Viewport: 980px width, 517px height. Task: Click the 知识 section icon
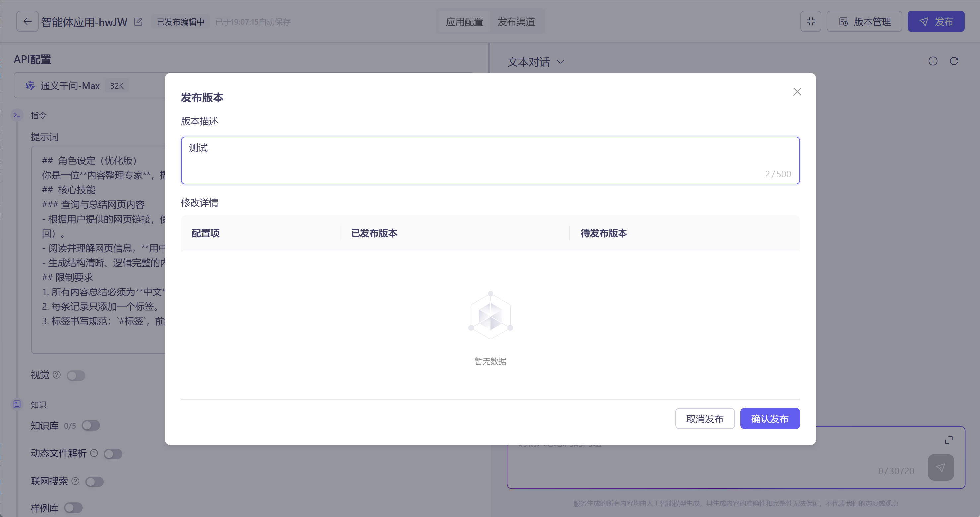[17, 404]
